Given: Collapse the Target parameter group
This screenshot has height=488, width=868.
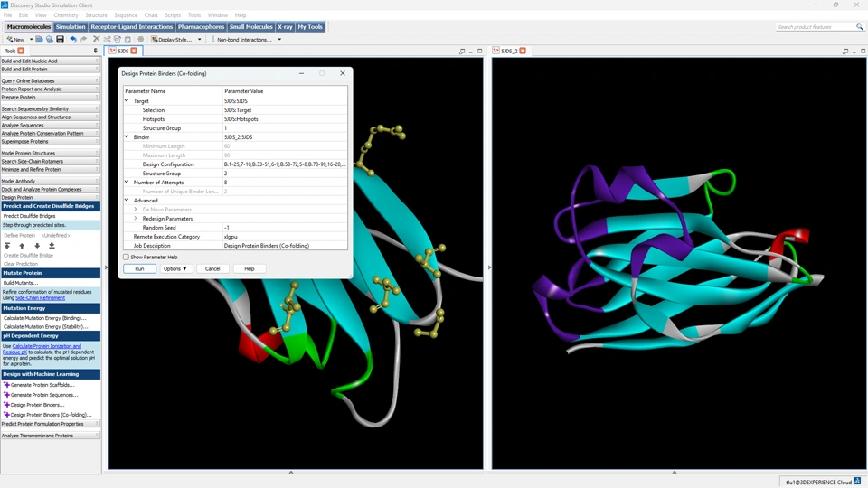Looking at the screenshot, I should [x=127, y=100].
